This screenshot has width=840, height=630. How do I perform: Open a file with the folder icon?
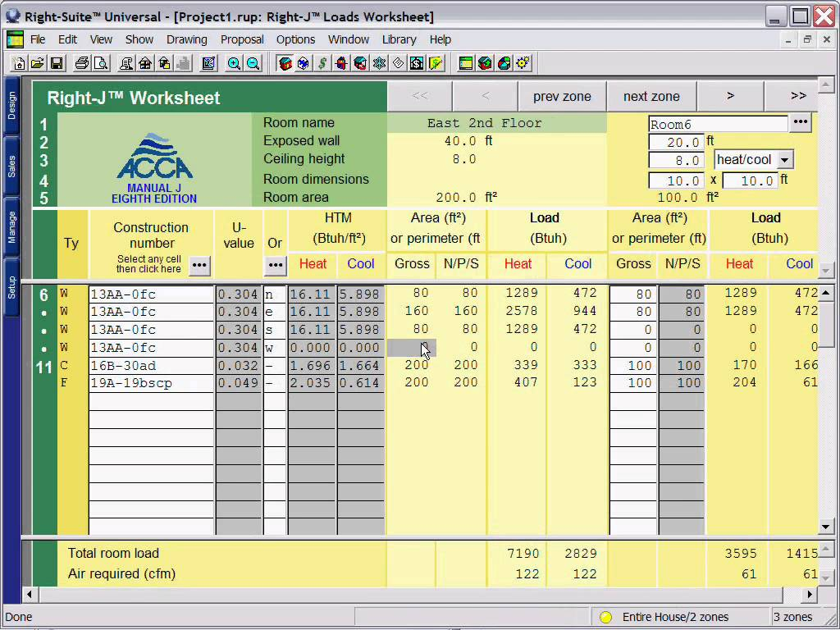point(37,63)
